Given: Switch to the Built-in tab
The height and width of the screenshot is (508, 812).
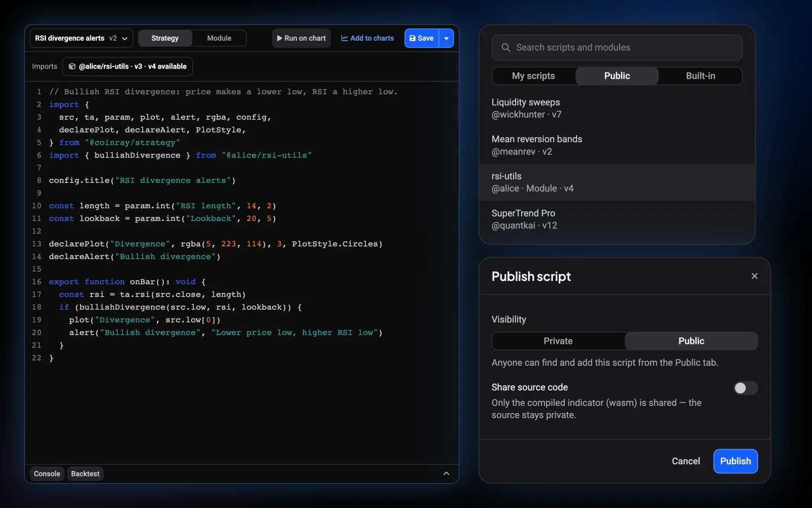Looking at the screenshot, I should tap(700, 76).
